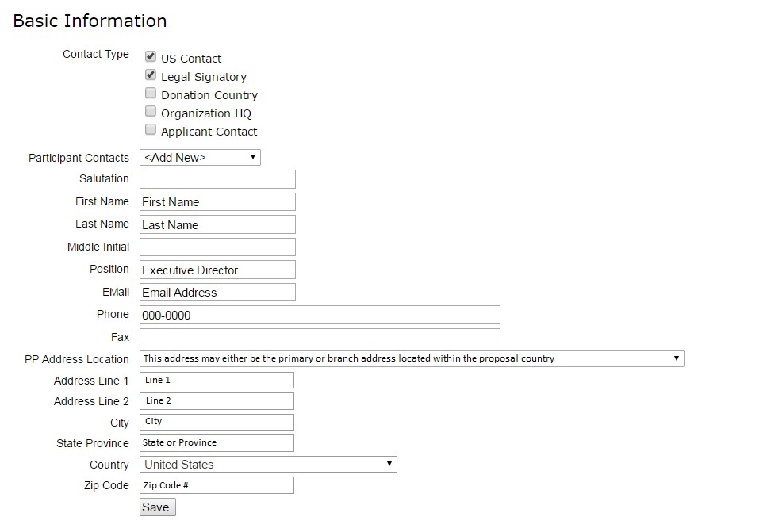Click into the Fax field
This screenshot has width=767, height=532.
tap(320, 338)
